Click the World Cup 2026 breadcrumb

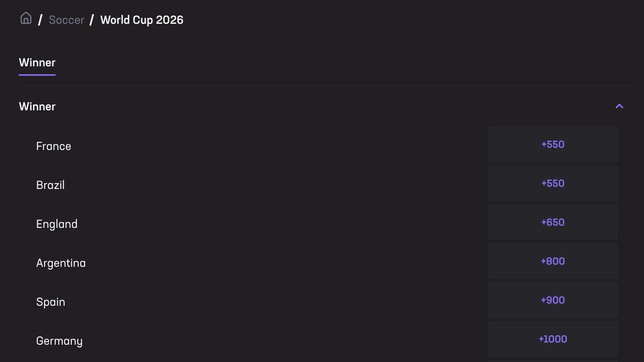coord(142,20)
